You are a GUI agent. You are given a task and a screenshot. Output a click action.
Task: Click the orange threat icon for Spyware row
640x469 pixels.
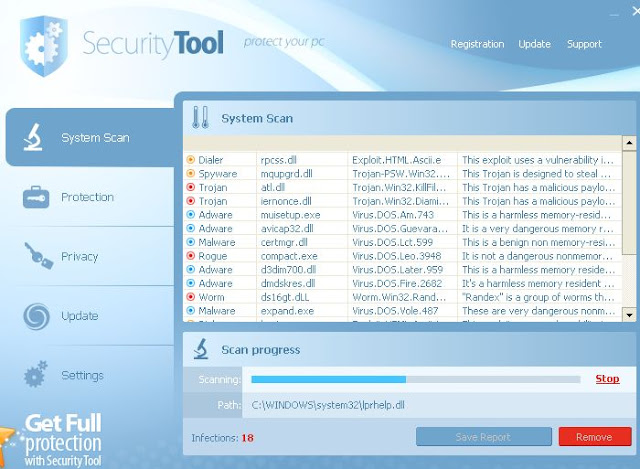191,173
